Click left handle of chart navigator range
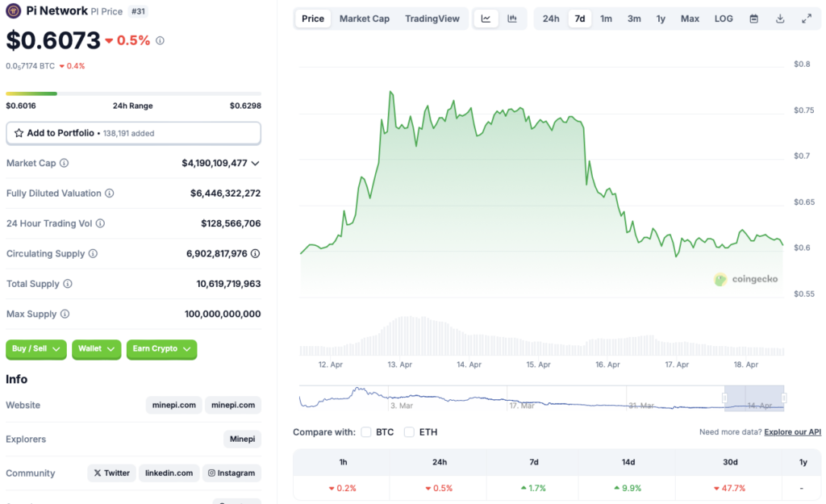The image size is (826, 504). click(725, 398)
